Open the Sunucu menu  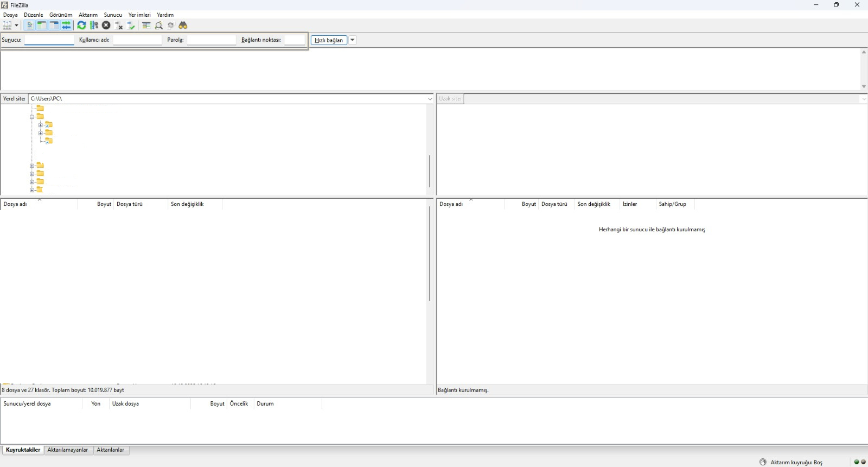tap(113, 15)
